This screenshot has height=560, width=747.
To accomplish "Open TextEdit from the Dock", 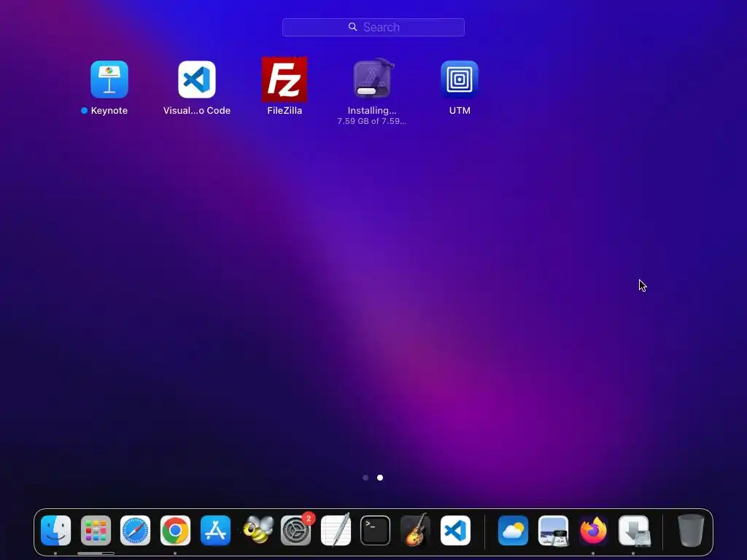I will 336,529.
